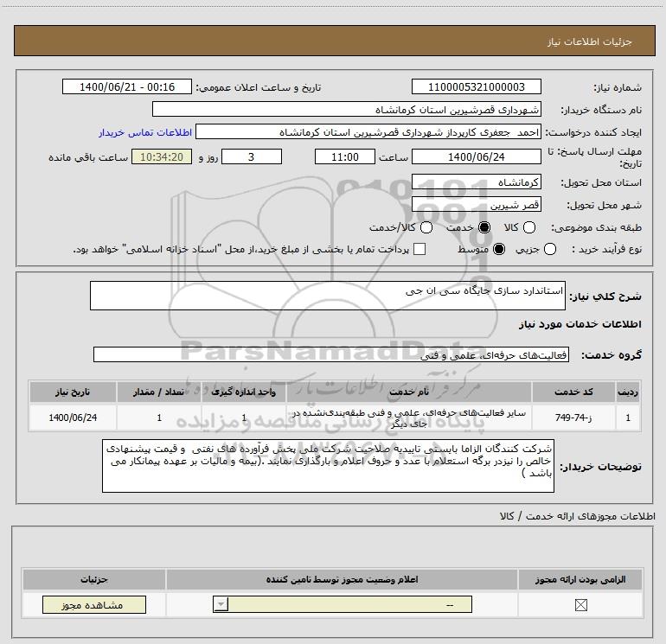Select the جزیی purchase type radio
This screenshot has height=644, width=666.
(549, 249)
